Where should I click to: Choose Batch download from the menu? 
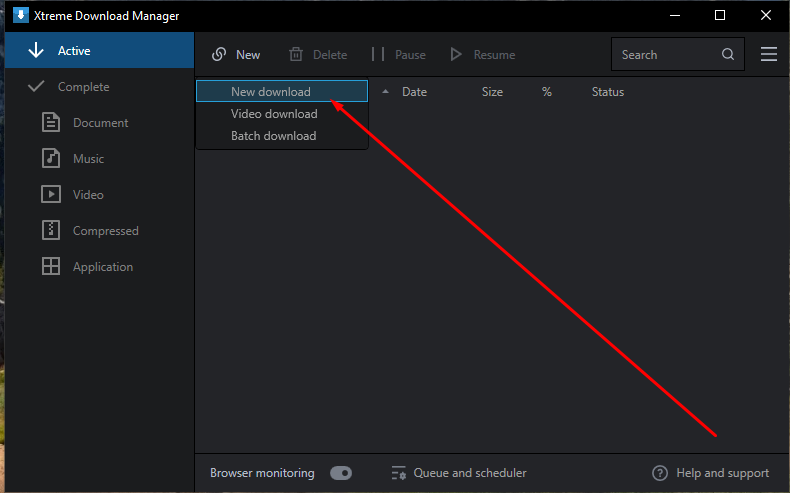[282, 136]
